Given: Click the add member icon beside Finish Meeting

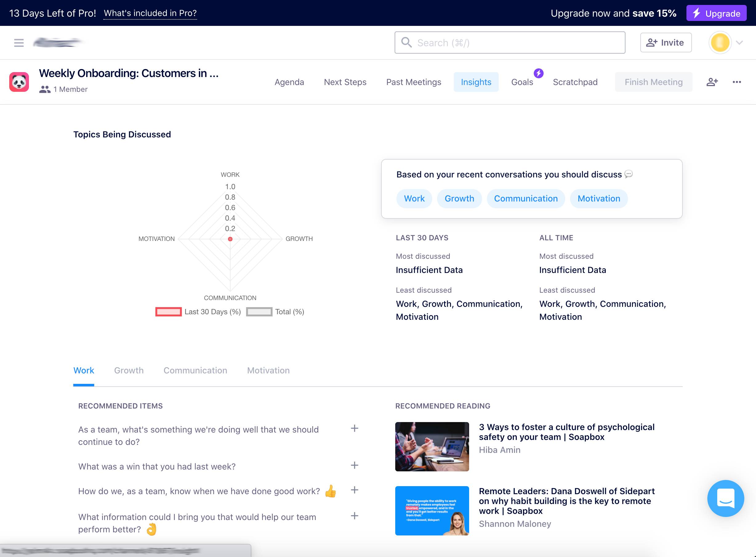Looking at the screenshot, I should click(x=712, y=82).
